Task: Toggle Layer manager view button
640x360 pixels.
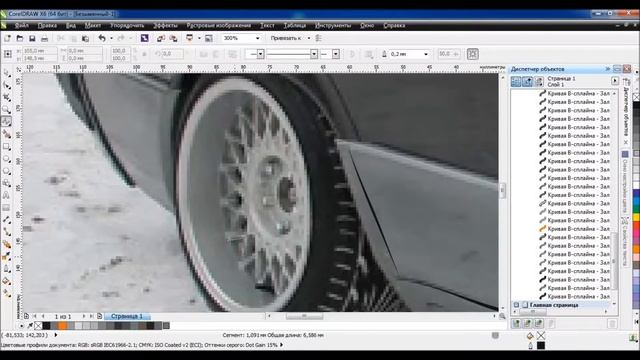Action: tap(539, 82)
